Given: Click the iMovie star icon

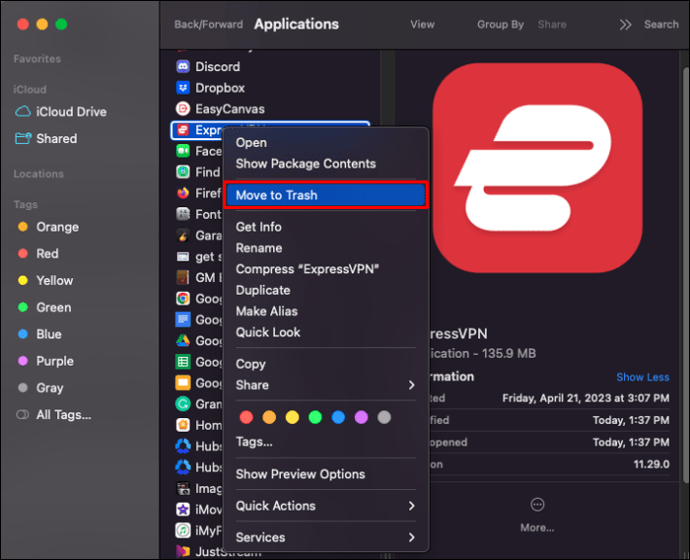Looking at the screenshot, I should 183,509.
